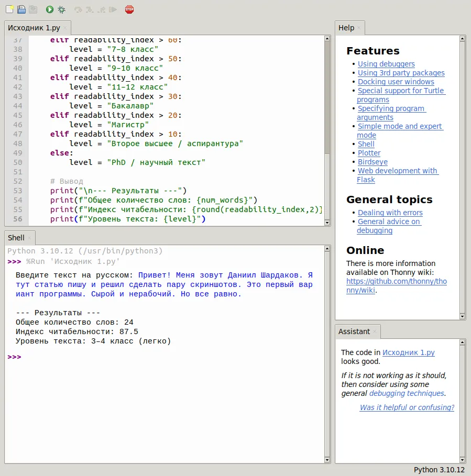The width and height of the screenshot is (471, 476).
Task: Click the empty Shell prompt line
Action: coord(164,357)
